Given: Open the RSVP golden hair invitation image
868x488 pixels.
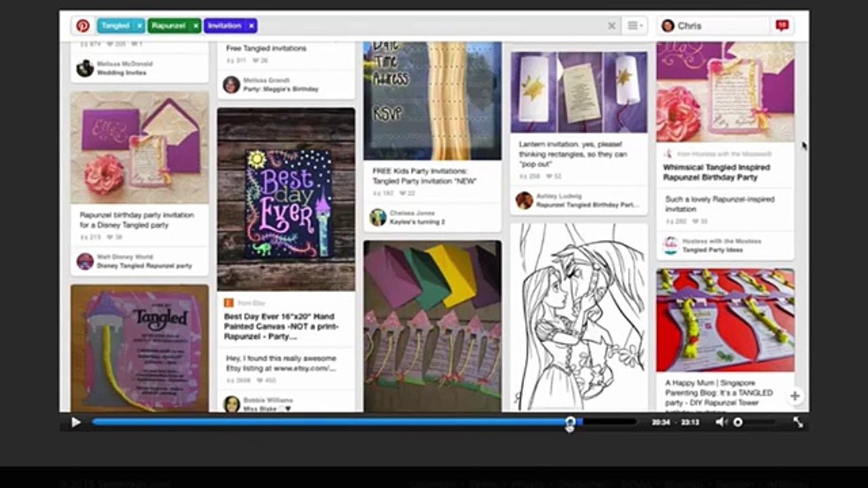Looking at the screenshot, I should click(x=433, y=101).
